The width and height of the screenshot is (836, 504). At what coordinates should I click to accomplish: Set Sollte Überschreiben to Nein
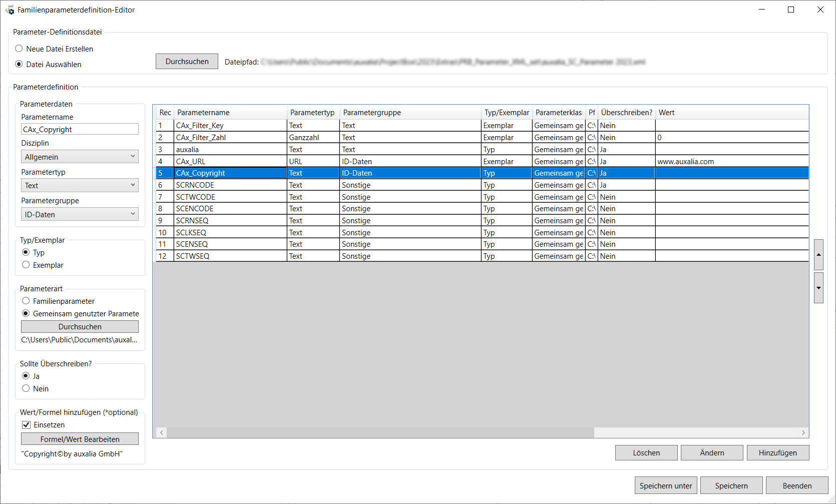[26, 388]
